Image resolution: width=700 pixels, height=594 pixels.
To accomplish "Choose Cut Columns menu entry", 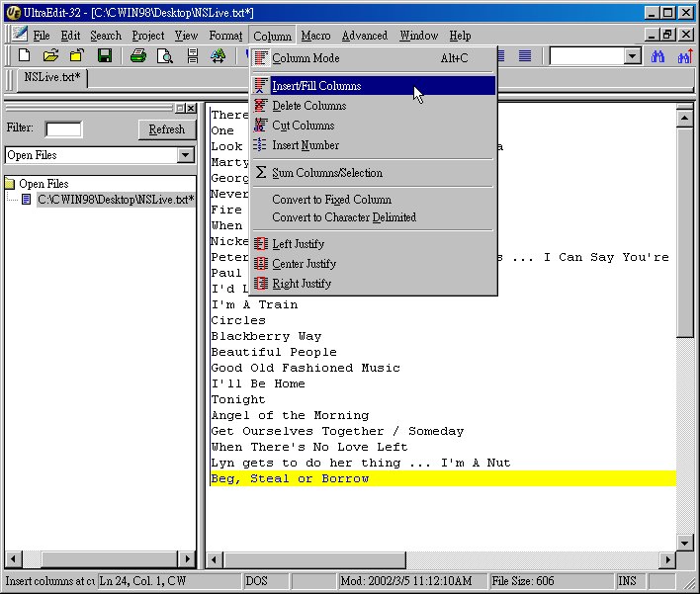I will coord(373,126).
